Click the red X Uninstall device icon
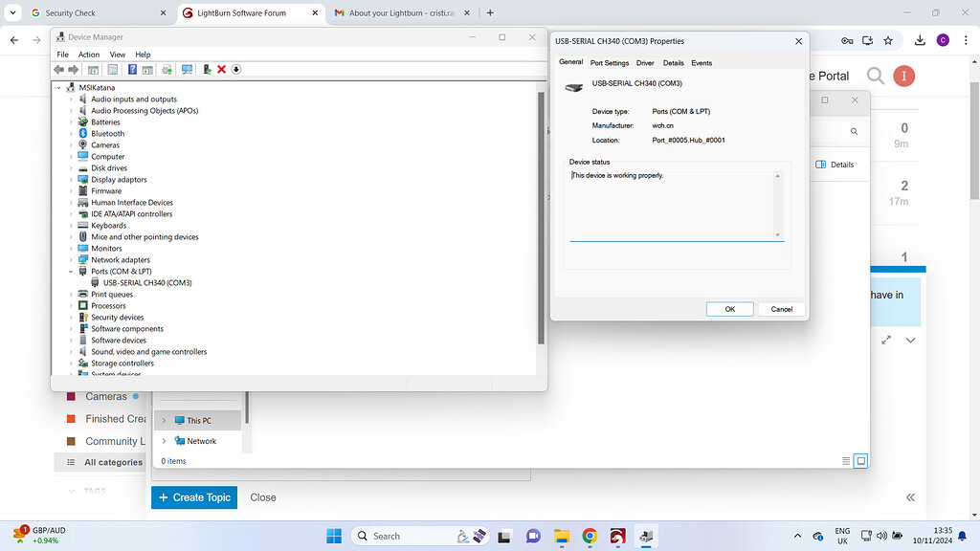980x551 pixels. point(221,69)
